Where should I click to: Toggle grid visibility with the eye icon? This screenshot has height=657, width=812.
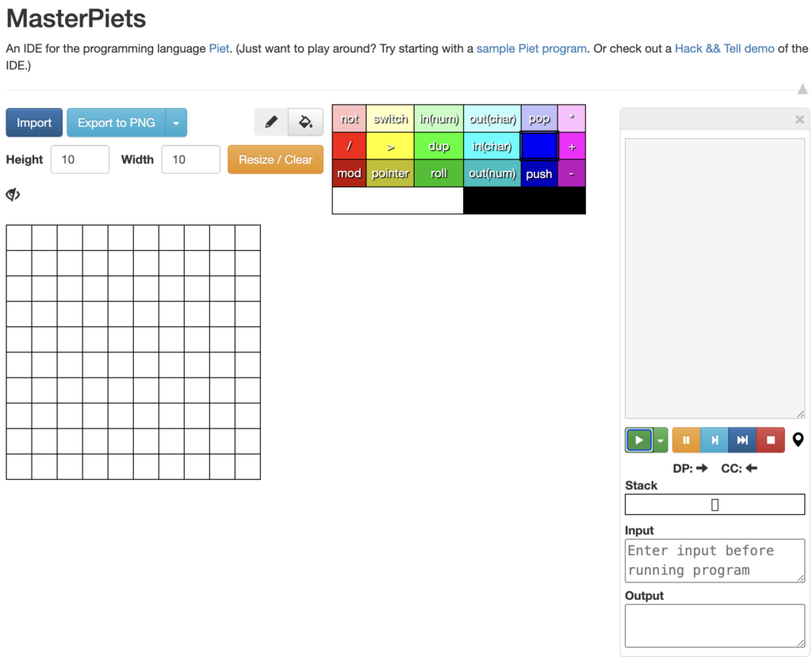tap(13, 194)
